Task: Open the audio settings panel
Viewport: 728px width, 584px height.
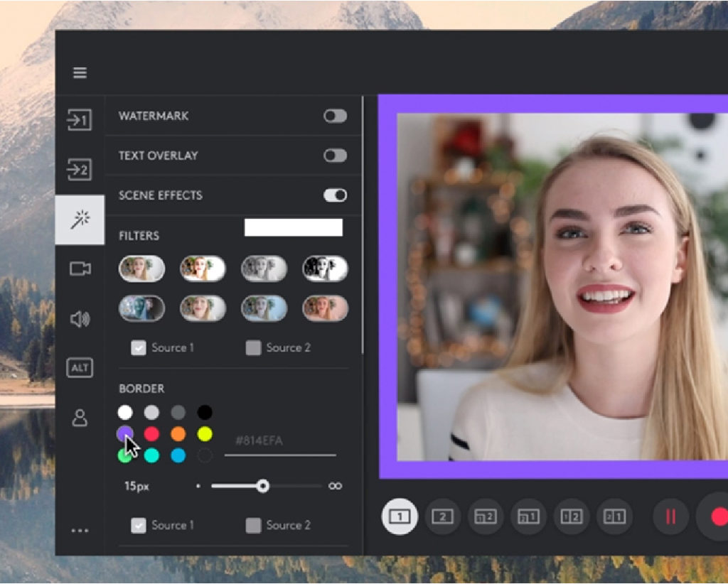Action: (80, 319)
